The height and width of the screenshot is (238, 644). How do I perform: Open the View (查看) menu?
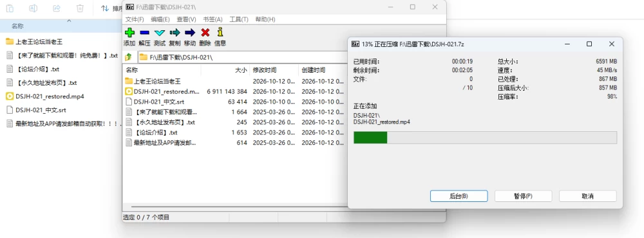[187, 19]
